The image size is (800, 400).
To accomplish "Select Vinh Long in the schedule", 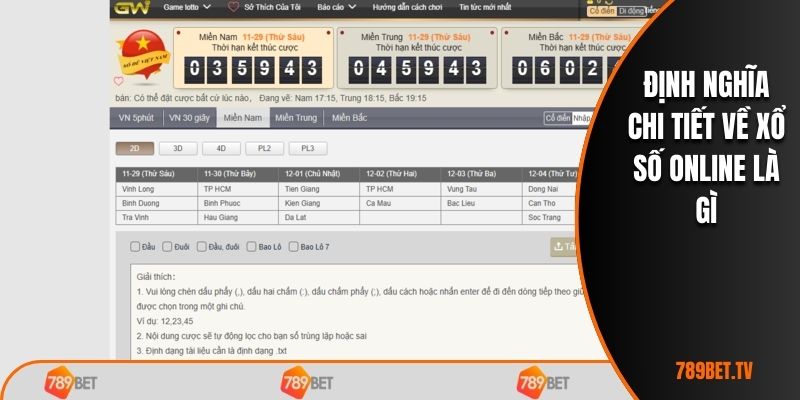I will pyautogui.click(x=156, y=189).
